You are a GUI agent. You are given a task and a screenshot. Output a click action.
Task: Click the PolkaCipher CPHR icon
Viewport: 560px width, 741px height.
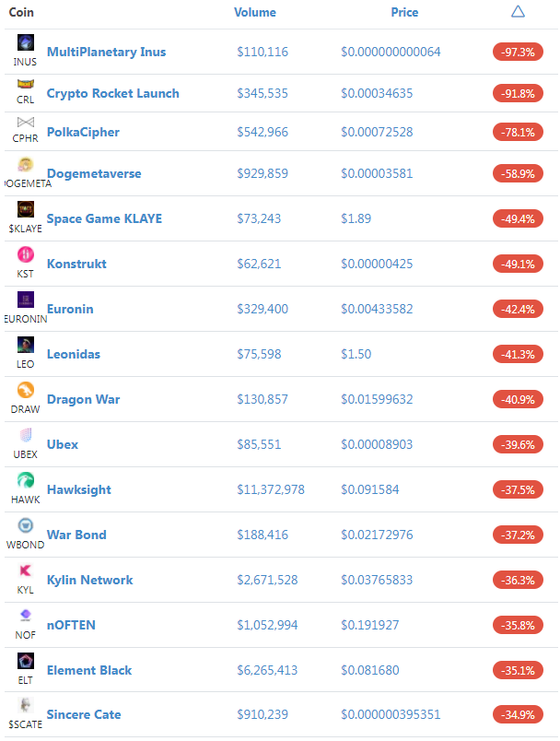pos(26,123)
